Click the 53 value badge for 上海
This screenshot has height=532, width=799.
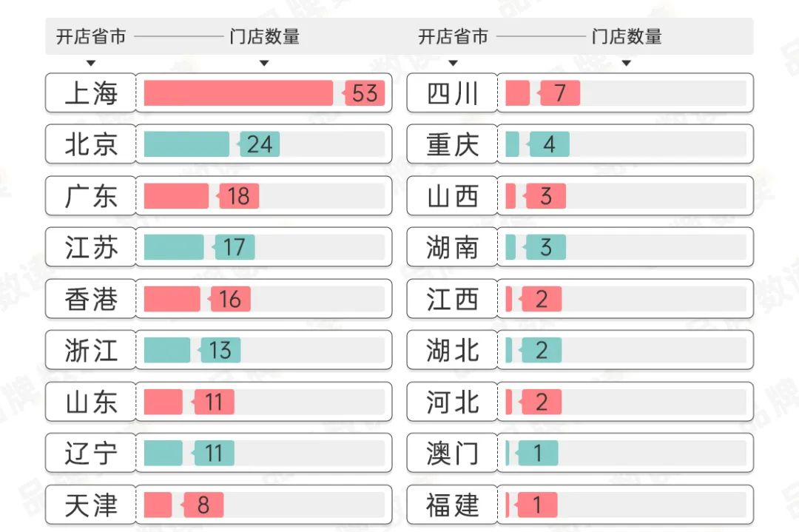(364, 93)
